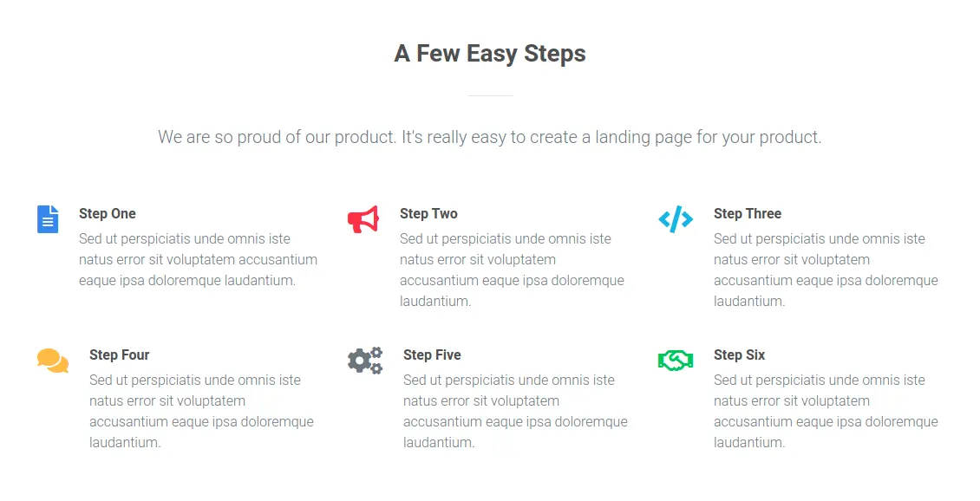980x501 pixels.
Task: Click the Step Six heading
Action: point(740,355)
